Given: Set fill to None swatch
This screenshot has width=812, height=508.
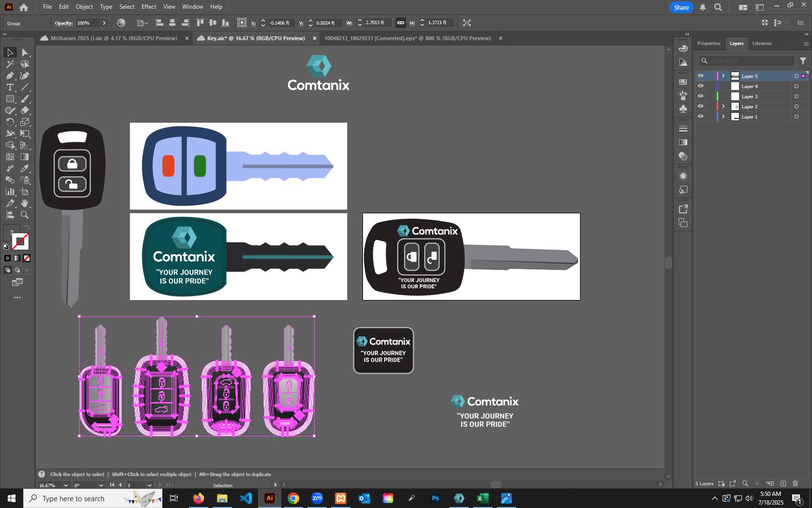Looking at the screenshot, I should (27, 258).
